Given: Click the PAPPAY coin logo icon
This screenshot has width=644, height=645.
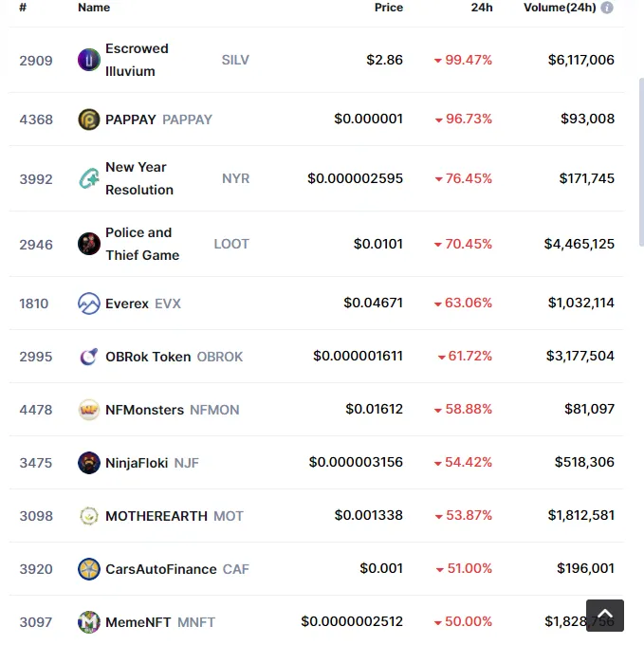Looking at the screenshot, I should tap(89, 120).
